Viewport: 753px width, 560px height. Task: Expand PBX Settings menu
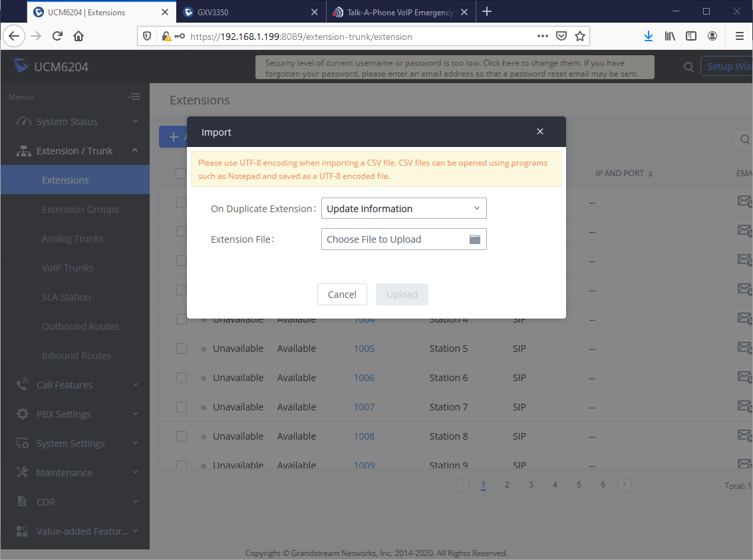click(75, 414)
